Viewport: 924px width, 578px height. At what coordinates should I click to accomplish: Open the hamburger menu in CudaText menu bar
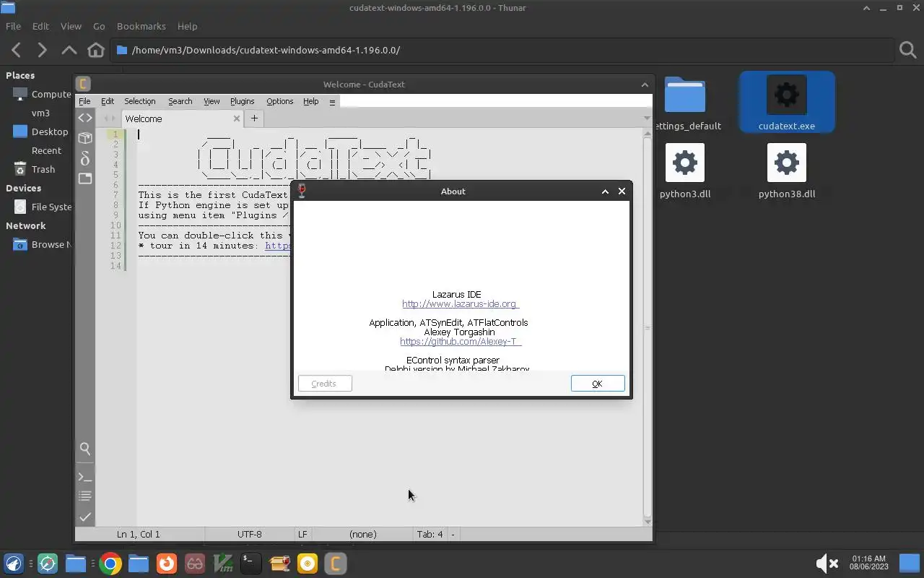pyautogui.click(x=332, y=101)
